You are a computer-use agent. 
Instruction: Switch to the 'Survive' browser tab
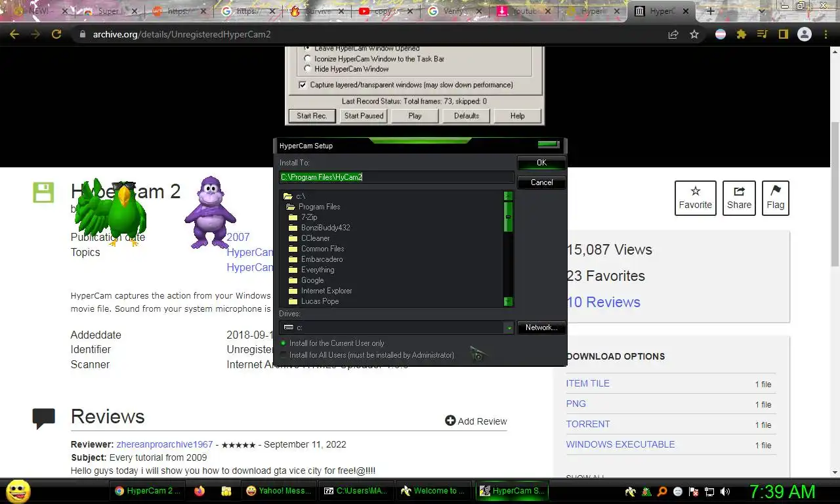click(316, 11)
